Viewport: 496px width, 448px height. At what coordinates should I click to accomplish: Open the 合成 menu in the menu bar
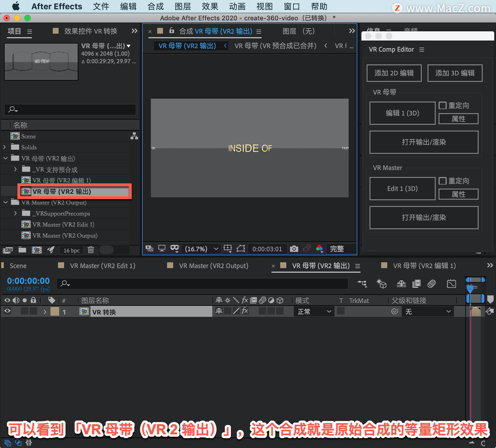point(155,6)
